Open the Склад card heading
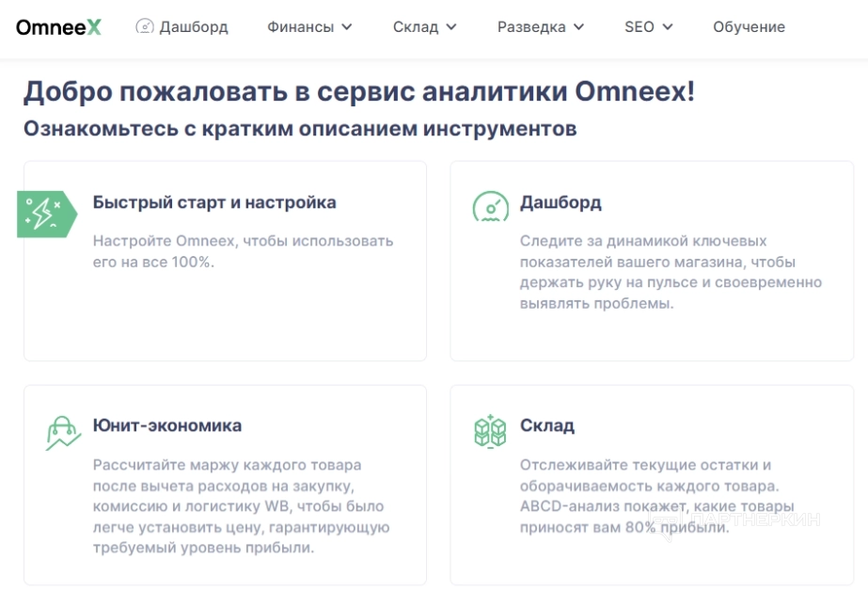The width and height of the screenshot is (868, 591). tap(547, 425)
